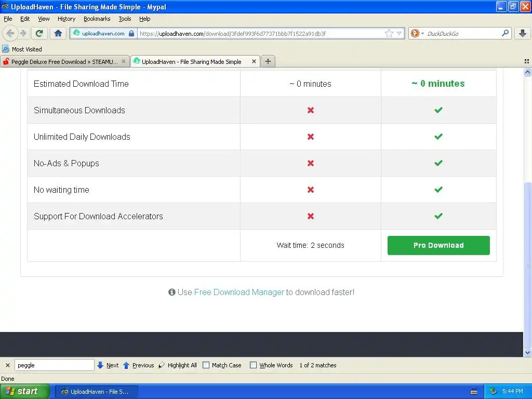532x399 pixels.
Task: Find Previous match
Action: 138,365
